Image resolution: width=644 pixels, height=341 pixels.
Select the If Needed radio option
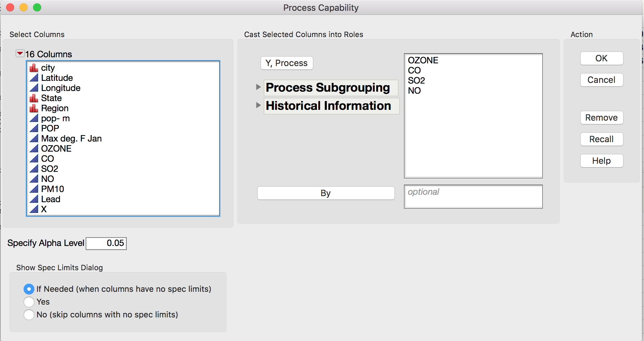[29, 289]
